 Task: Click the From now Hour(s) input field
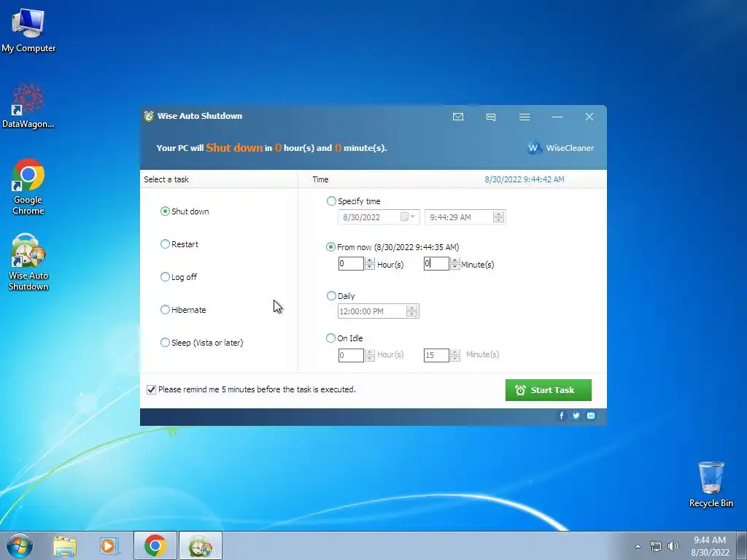point(351,263)
